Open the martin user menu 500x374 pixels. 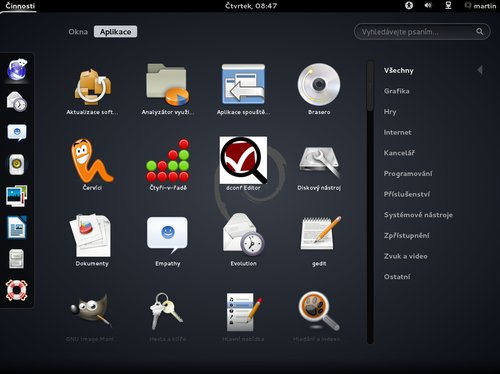coord(481,6)
